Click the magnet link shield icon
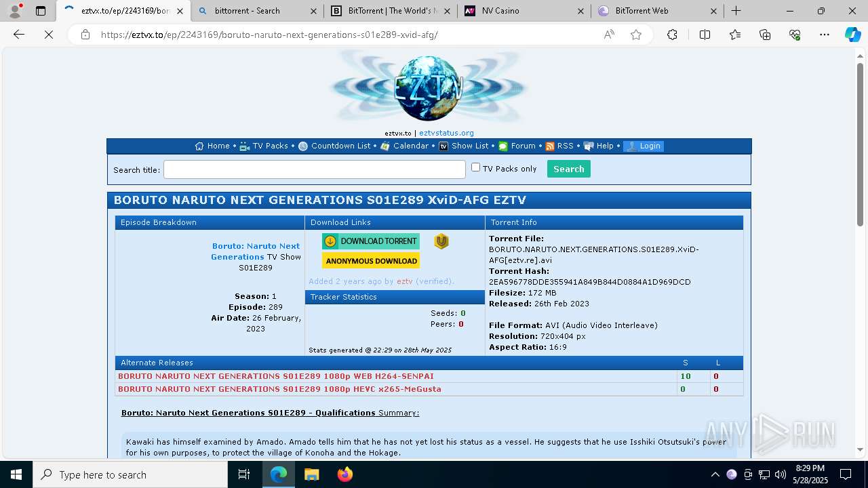The image size is (868, 488). click(441, 241)
